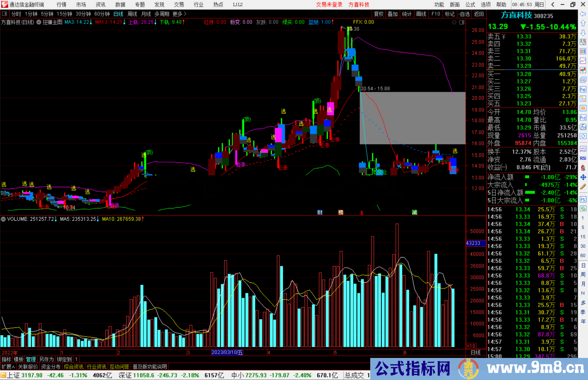Image resolution: width=588 pixels, height=380 pixels.
Task: Open the f(x) formula icon
Action: click(583, 127)
